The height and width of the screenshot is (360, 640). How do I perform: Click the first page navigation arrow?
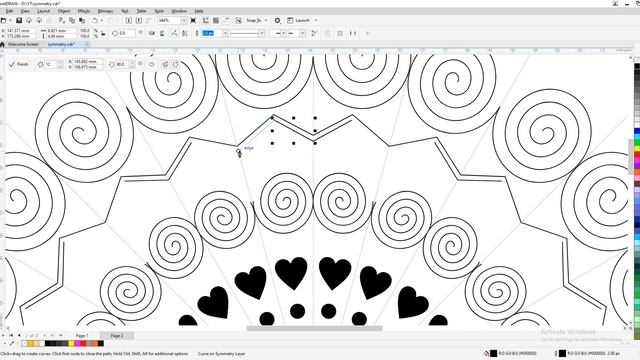point(11,336)
